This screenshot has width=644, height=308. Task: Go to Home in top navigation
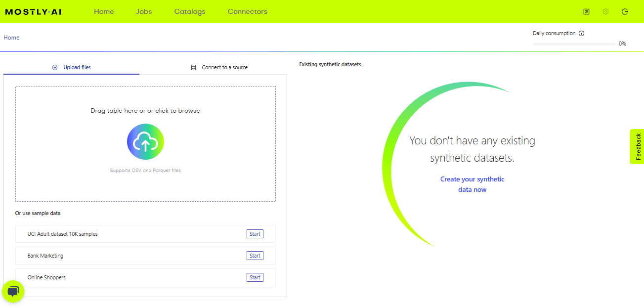(104, 11)
